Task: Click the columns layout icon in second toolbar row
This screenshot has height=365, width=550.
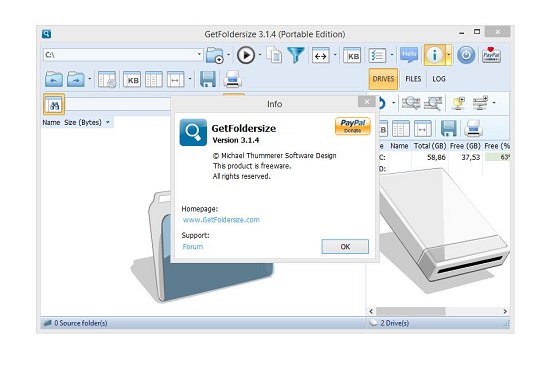Action: click(x=154, y=79)
